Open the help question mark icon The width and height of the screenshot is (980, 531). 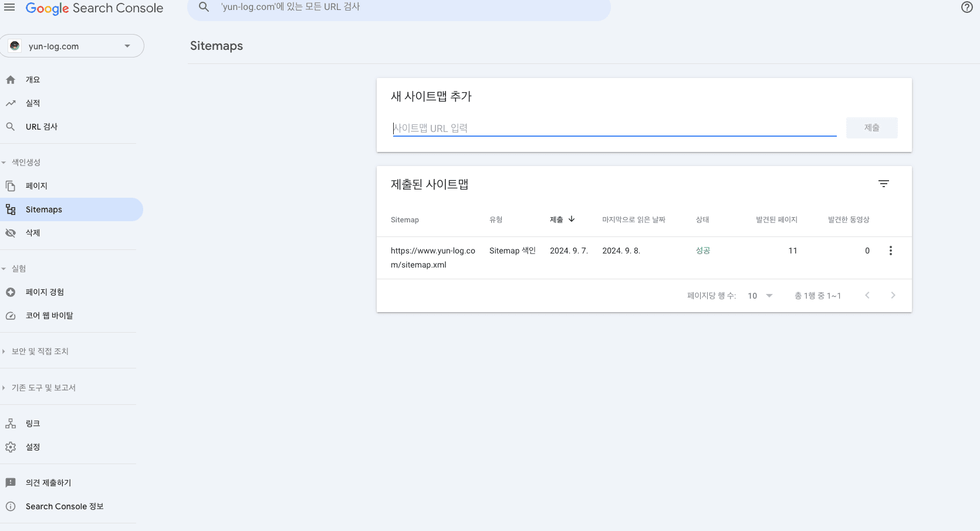[967, 7]
